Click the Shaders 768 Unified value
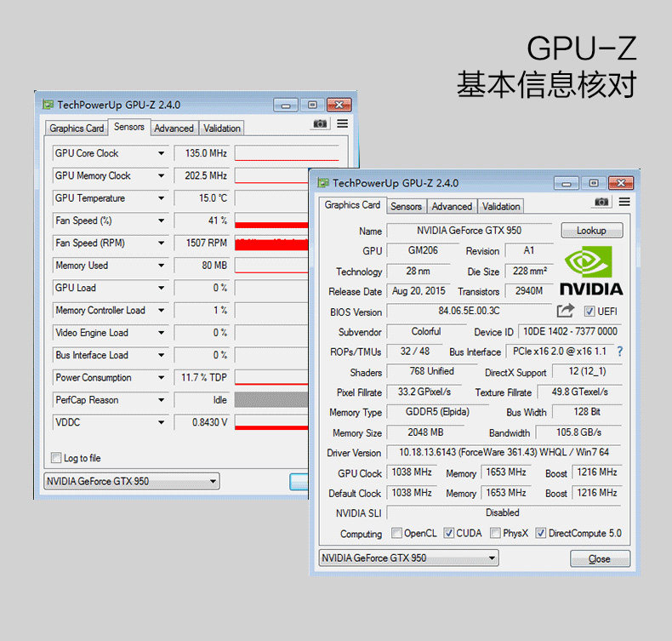Screen dimensions: 672x641 [x=431, y=371]
